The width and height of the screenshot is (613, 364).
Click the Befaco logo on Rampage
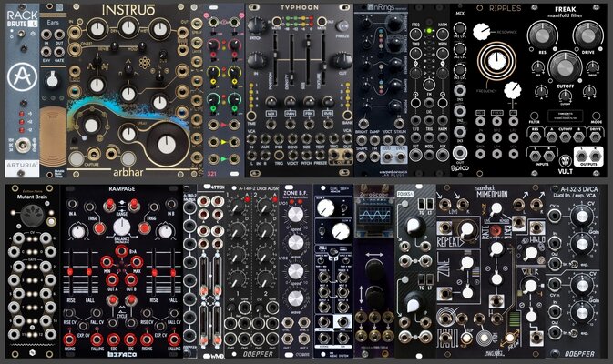point(122,354)
